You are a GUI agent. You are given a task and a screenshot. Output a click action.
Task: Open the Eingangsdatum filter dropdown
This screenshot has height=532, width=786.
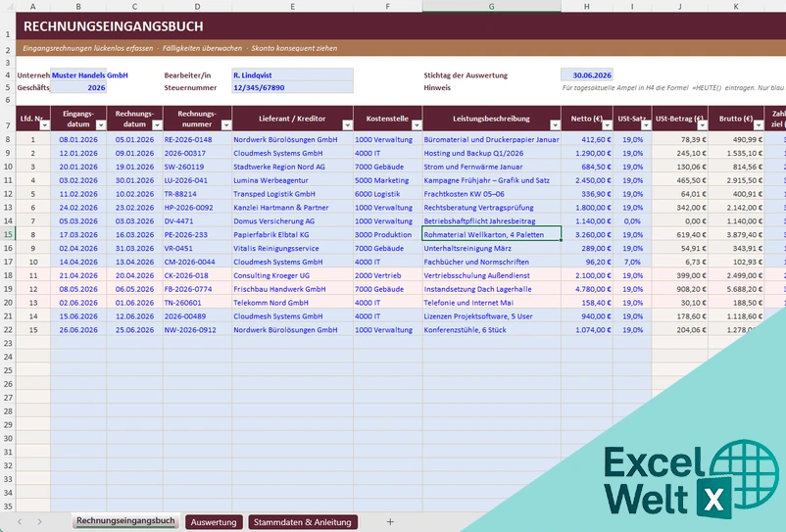click(101, 125)
